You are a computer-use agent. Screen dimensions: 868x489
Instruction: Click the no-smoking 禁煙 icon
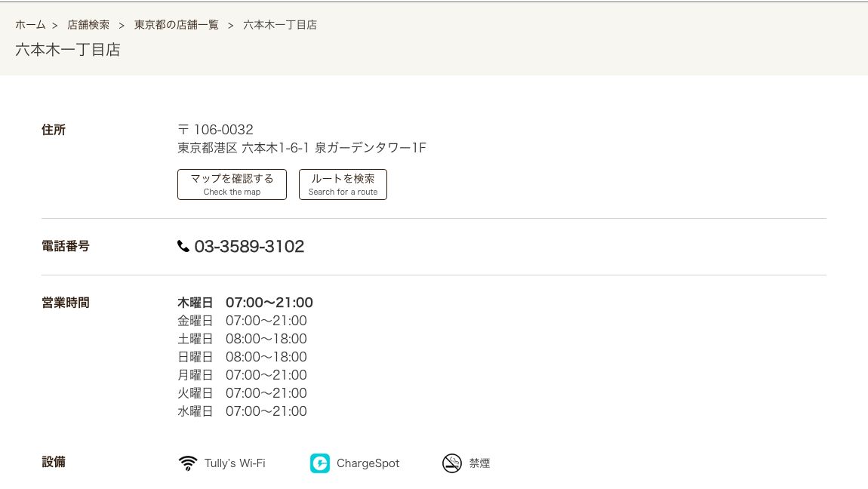pyautogui.click(x=451, y=463)
